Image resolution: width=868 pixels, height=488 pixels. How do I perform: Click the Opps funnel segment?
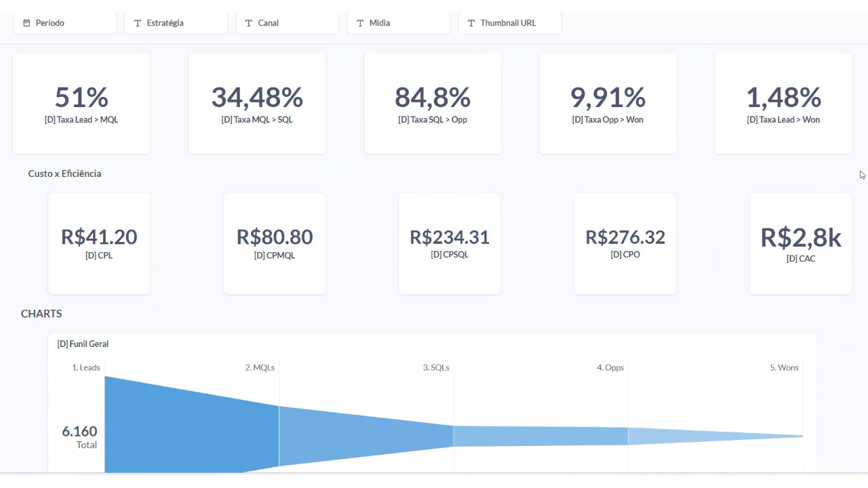coord(712,436)
